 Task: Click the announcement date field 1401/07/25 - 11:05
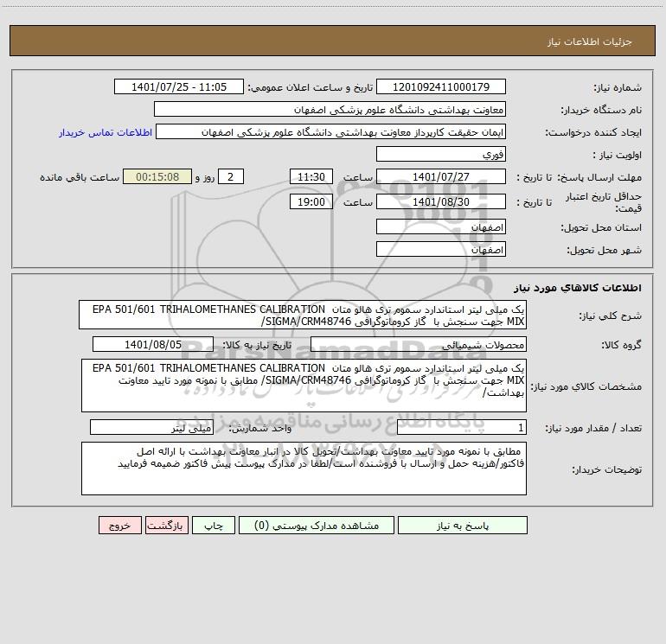pyautogui.click(x=179, y=86)
